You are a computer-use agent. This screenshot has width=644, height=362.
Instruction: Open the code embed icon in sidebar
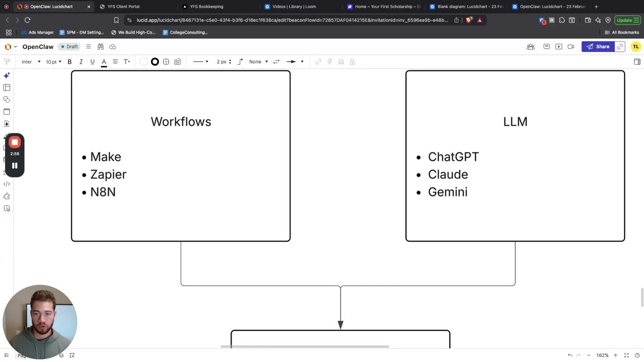pos(7,184)
